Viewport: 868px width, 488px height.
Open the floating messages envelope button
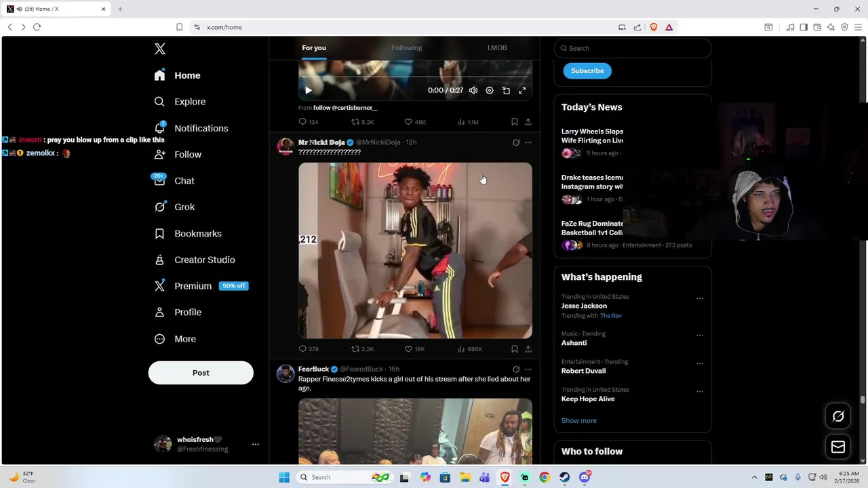pyautogui.click(x=838, y=447)
